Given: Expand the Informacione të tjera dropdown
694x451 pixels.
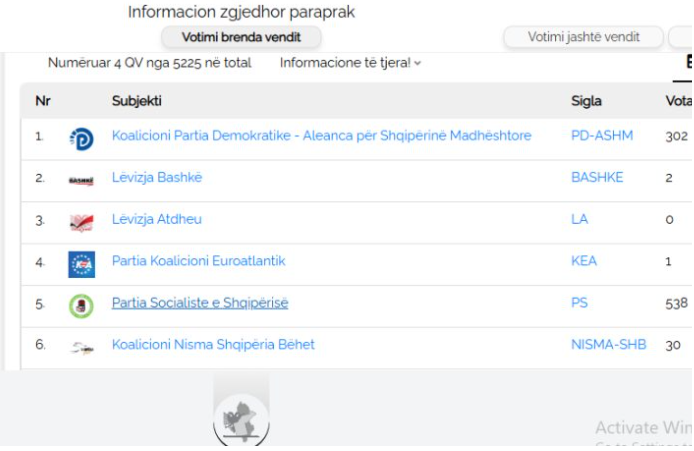Looking at the screenshot, I should [350, 63].
